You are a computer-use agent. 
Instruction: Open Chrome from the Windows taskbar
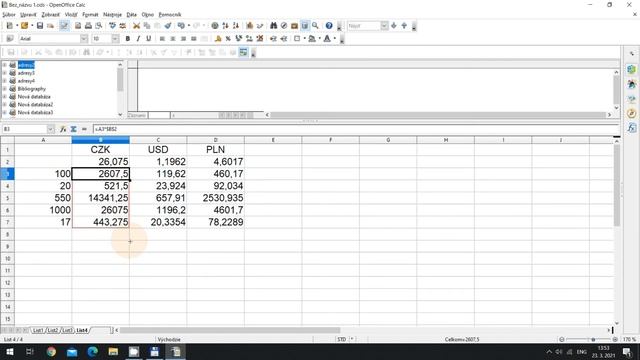[x=51, y=351]
